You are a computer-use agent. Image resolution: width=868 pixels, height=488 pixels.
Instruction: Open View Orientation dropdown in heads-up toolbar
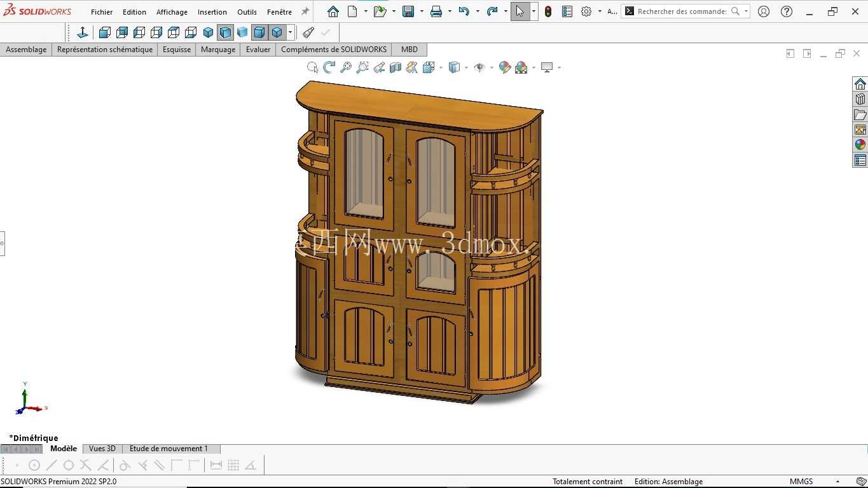pyautogui.click(x=429, y=67)
